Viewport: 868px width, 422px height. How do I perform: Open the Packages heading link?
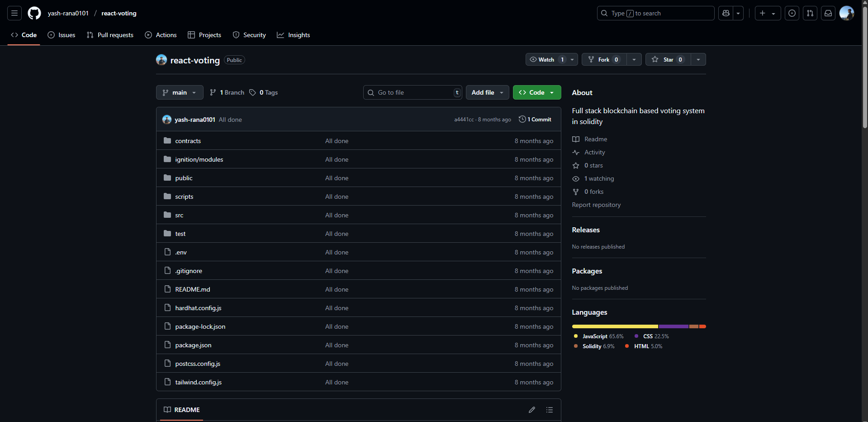coord(587,271)
